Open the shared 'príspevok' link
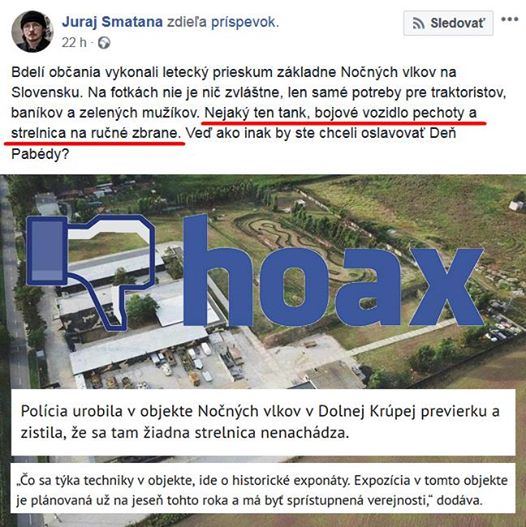Screen dimensions: 526x527 click(245, 22)
